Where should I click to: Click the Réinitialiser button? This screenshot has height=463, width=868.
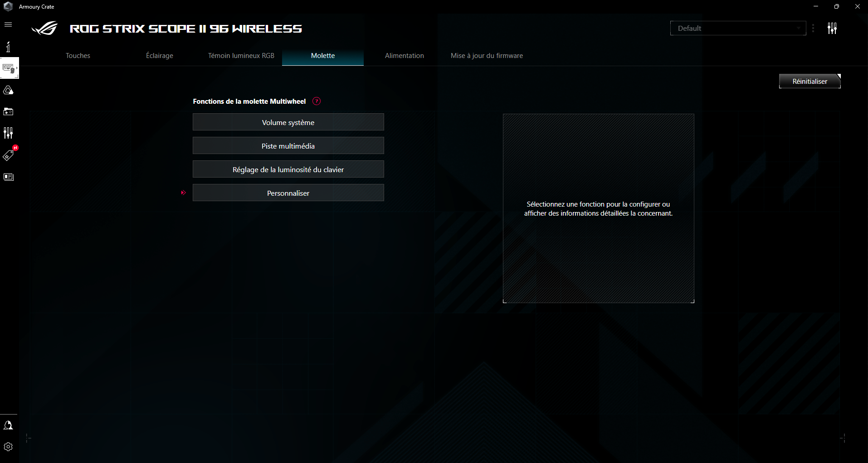click(x=809, y=81)
